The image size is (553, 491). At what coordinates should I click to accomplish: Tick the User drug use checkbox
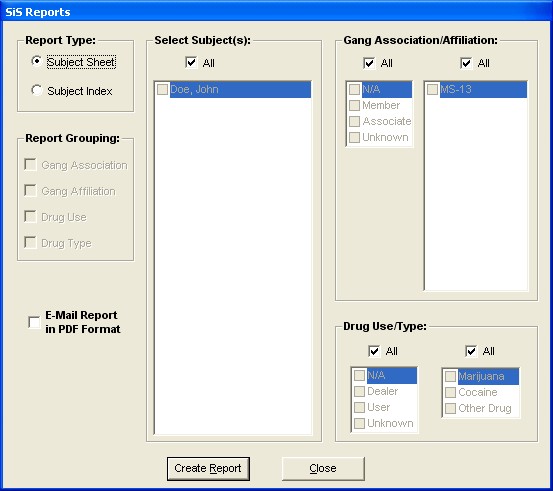click(x=359, y=407)
